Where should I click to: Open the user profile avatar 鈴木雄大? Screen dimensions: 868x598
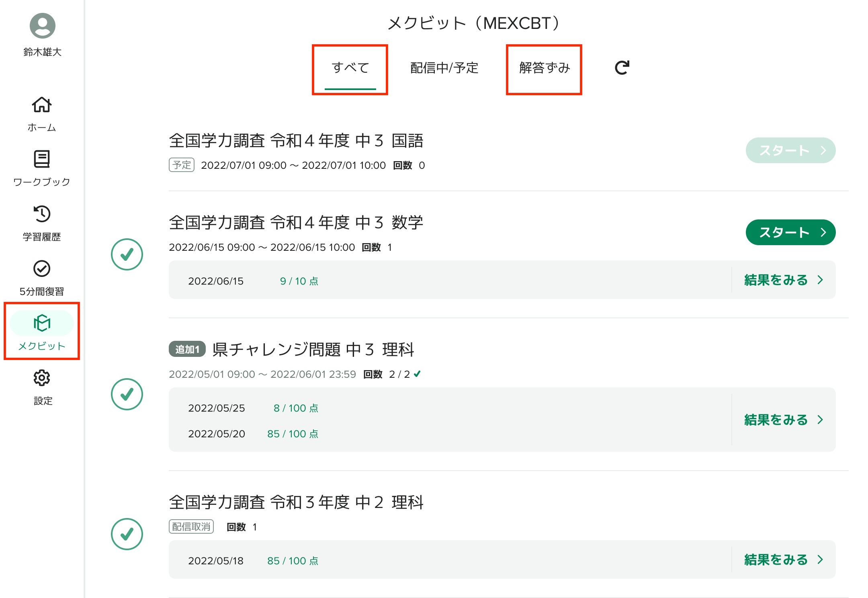pyautogui.click(x=42, y=26)
